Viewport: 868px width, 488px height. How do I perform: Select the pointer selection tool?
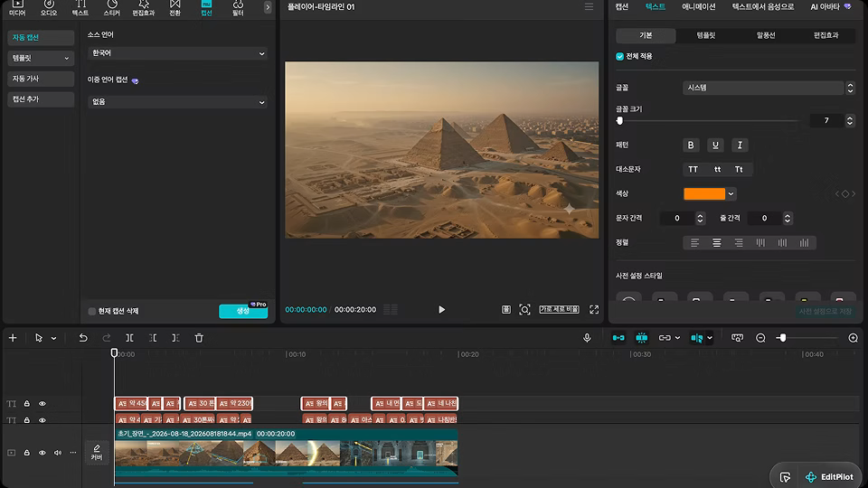click(39, 337)
